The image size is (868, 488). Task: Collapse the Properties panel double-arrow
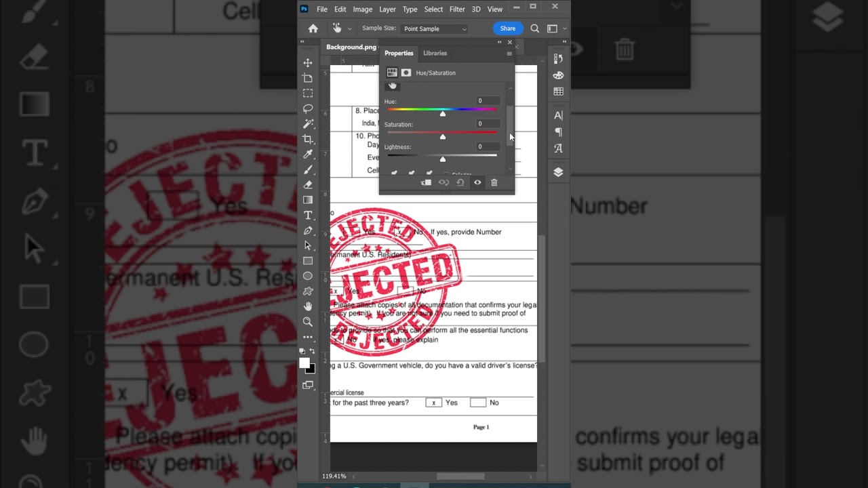[x=500, y=42]
